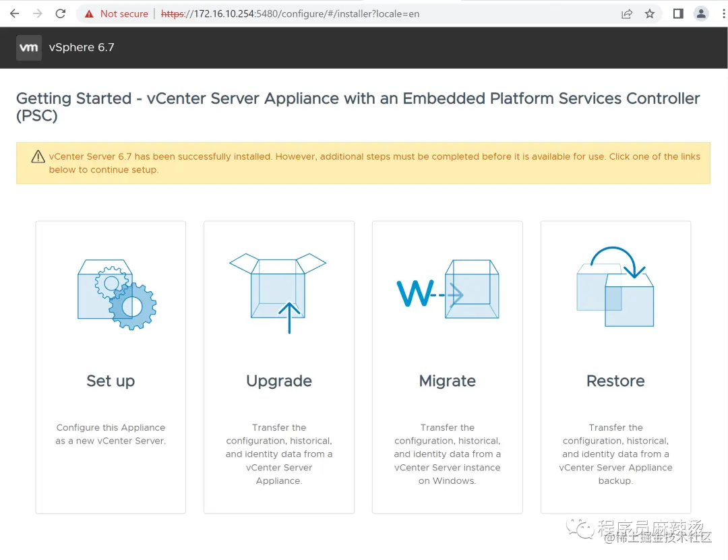Reload the page with the refresh icon
Screen dimensions: 728x560
(61, 13)
